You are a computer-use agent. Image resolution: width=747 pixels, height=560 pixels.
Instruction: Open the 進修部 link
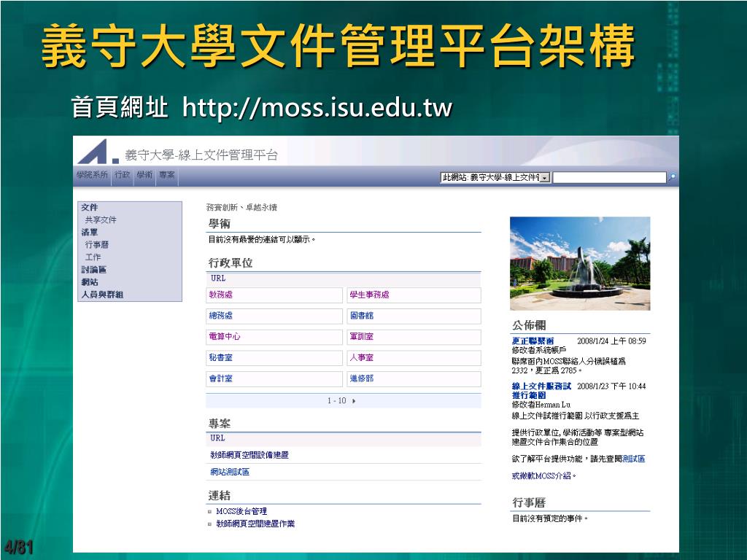coord(362,378)
